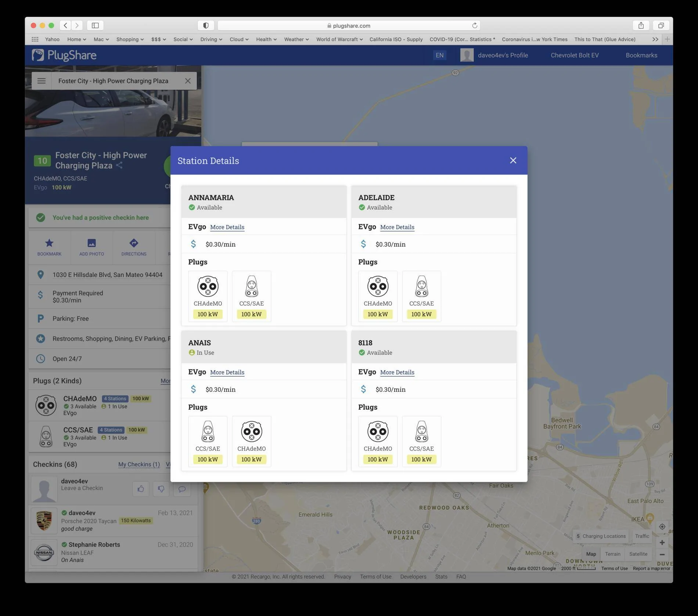Add a photo to this location
698x616 pixels.
coord(91,247)
